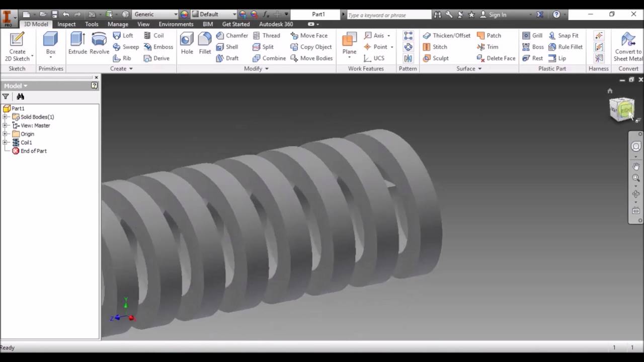Viewport: 644px width, 362px height.
Task: Open the model browser search binoculars
Action: [x=20, y=97]
